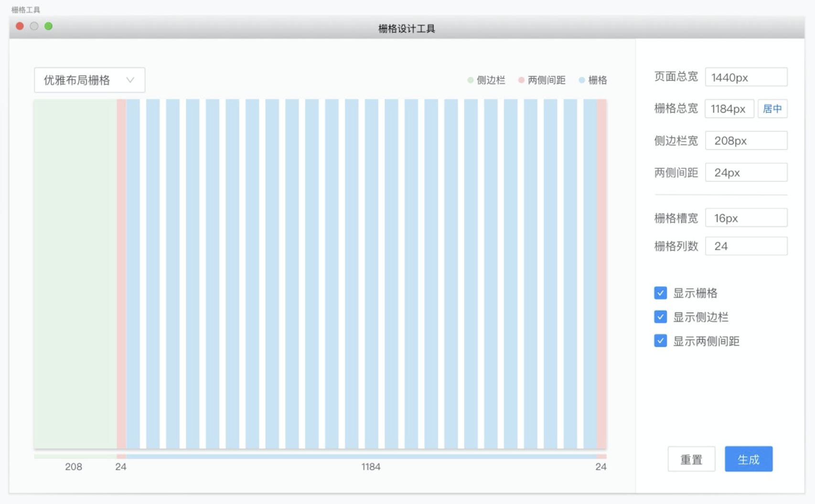Image resolution: width=815 pixels, height=504 pixels.
Task: Click the 页面总宽 input field
Action: pyautogui.click(x=746, y=77)
